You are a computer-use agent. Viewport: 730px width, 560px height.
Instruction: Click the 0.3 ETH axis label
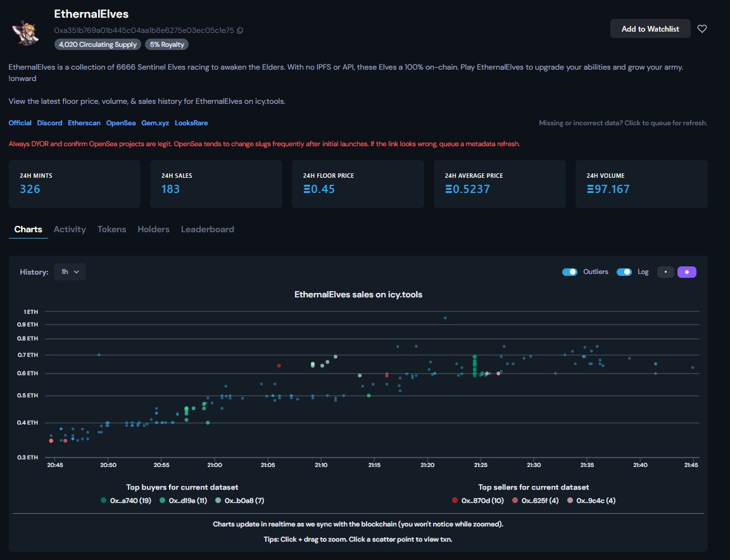pyautogui.click(x=27, y=457)
